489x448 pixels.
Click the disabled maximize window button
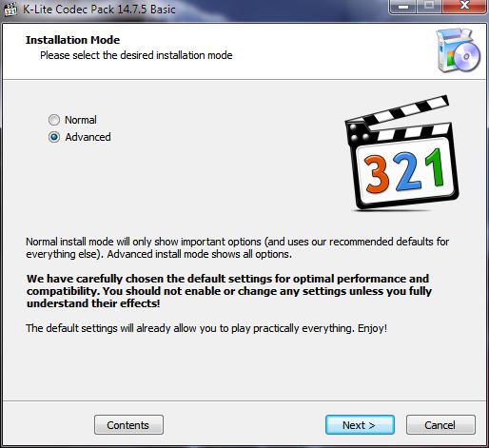tap(429, 7)
